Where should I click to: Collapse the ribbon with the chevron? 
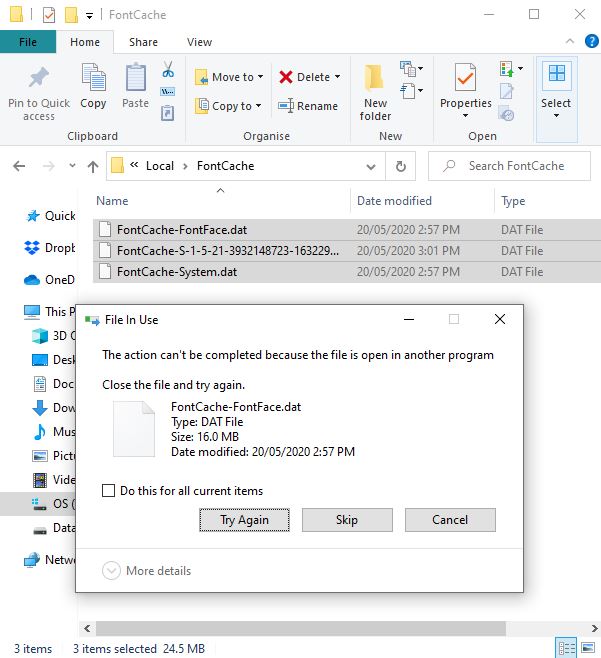tap(570, 41)
